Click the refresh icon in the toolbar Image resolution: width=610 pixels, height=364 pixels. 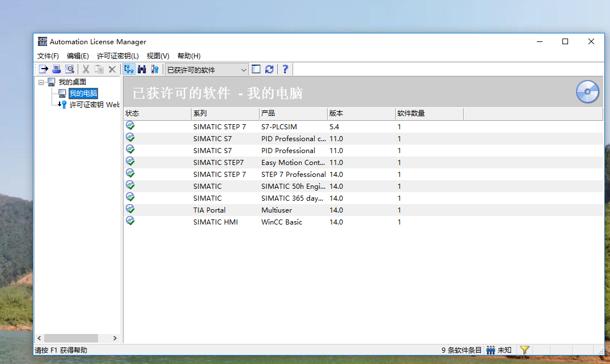(x=269, y=69)
